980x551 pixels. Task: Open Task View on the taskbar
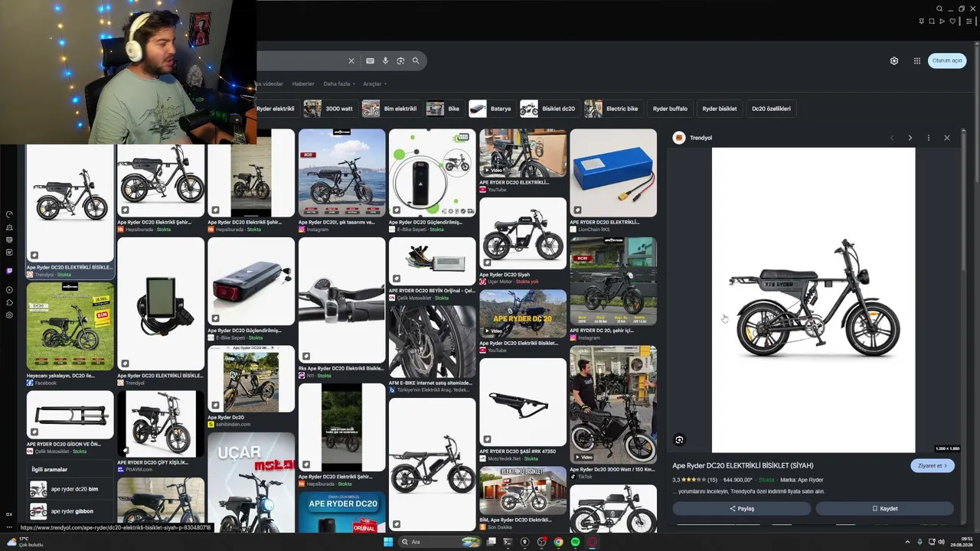(x=491, y=542)
